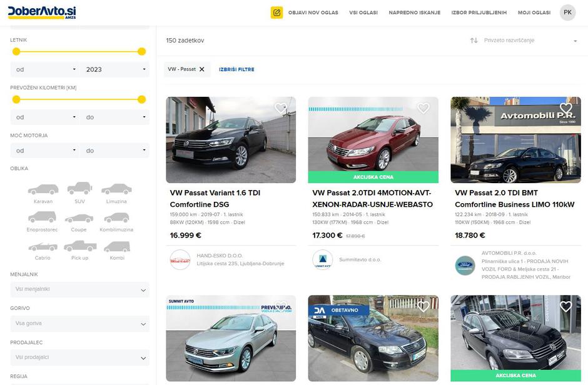Open Napredno iskanje menu item
The image size is (588, 385).
click(x=414, y=12)
